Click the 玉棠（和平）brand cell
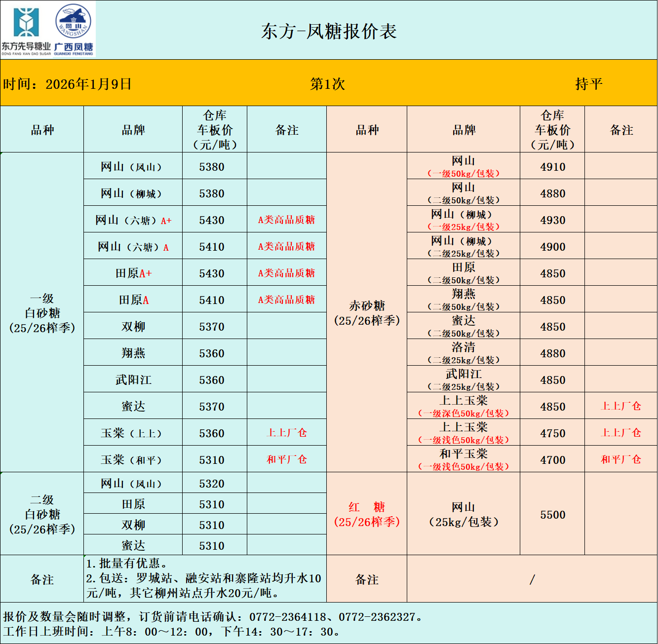This screenshot has width=658, height=644. [133, 460]
